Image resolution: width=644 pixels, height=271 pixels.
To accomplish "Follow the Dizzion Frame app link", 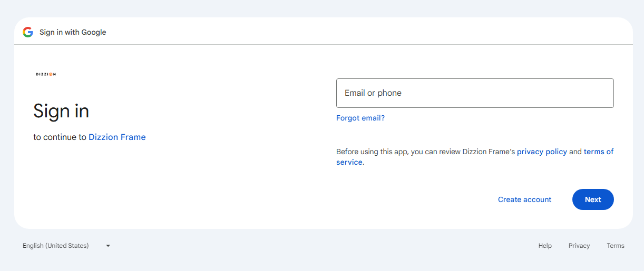I will (117, 137).
